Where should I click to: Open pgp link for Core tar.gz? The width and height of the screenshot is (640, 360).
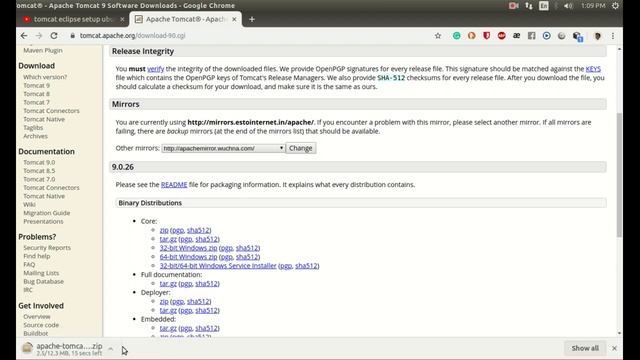pyautogui.click(x=186, y=239)
